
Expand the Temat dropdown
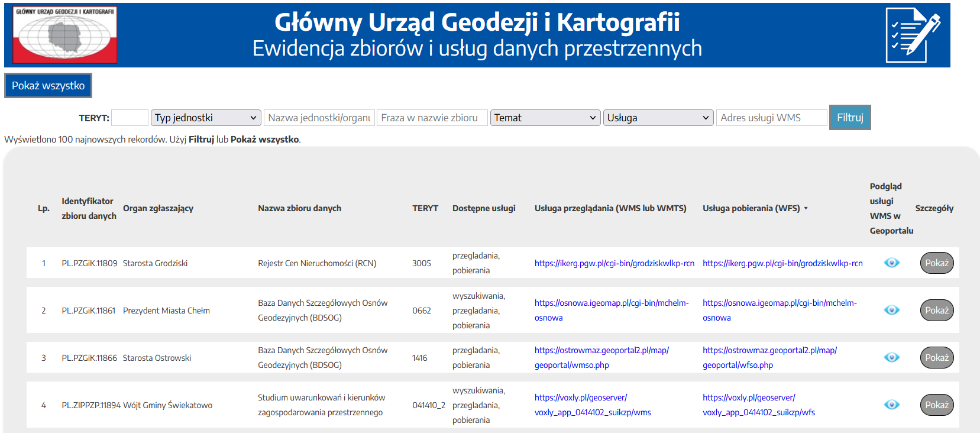point(545,118)
